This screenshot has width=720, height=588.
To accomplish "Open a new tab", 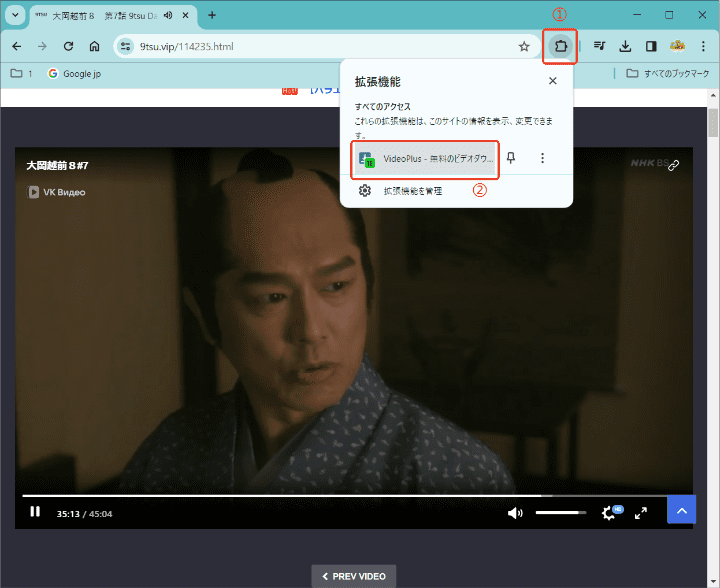I will [212, 15].
